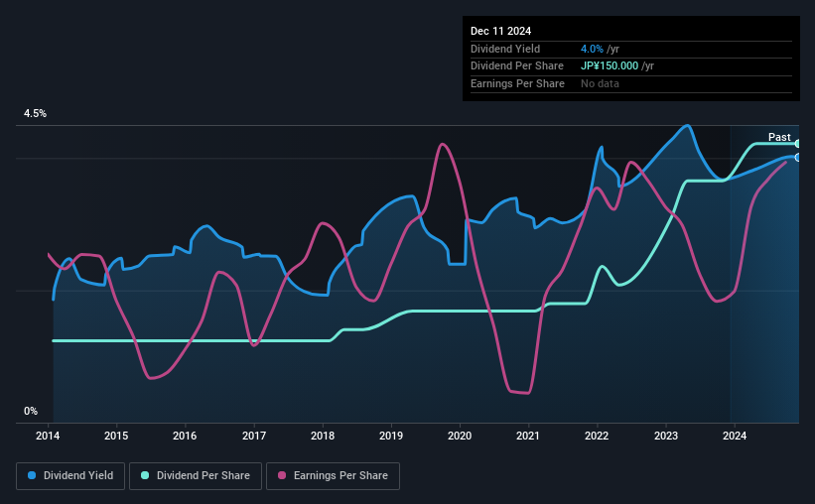Image resolution: width=815 pixels, height=504 pixels.
Task: Select the 2014 axis label
Action: 48,436
